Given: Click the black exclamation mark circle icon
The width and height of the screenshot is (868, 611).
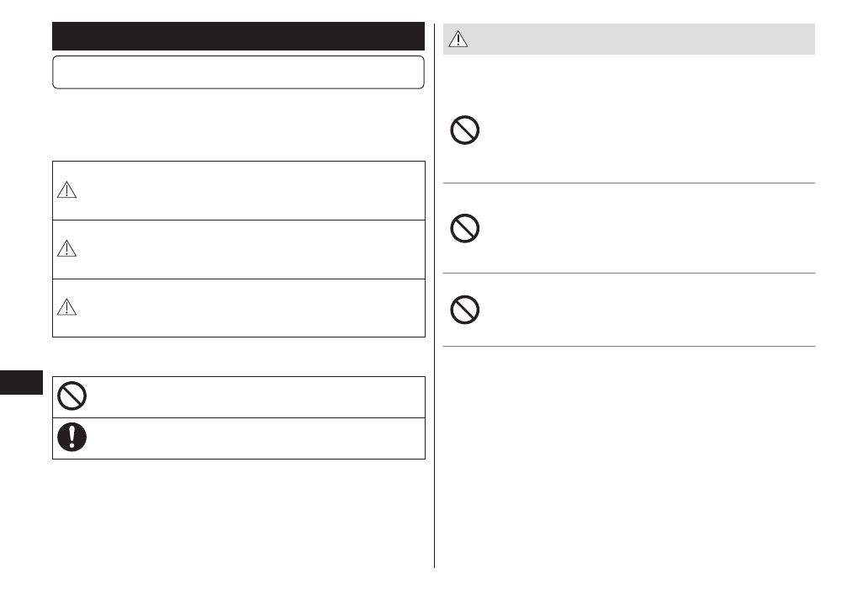Looking at the screenshot, I should pyautogui.click(x=72, y=438).
